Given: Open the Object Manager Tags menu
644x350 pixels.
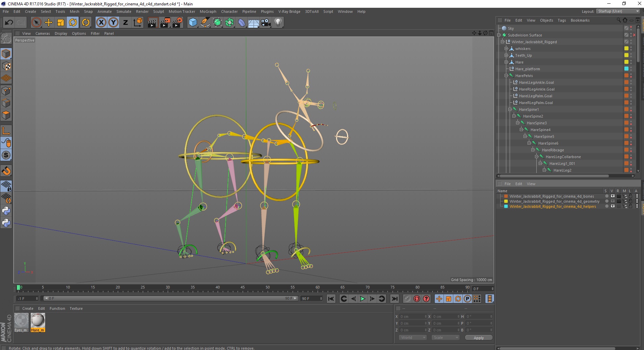Looking at the screenshot, I should pos(562,20).
